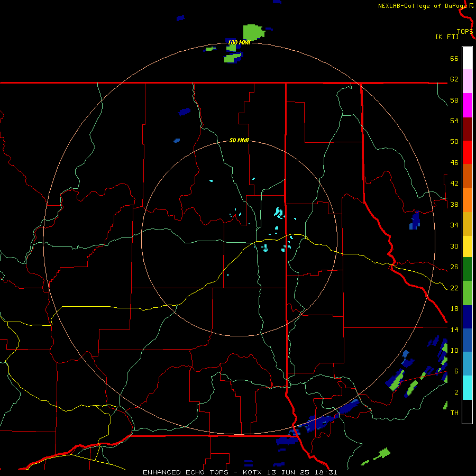The image size is (476, 476).
Task: Click the yellow 30 kft legend swatch
Action: click(467, 246)
